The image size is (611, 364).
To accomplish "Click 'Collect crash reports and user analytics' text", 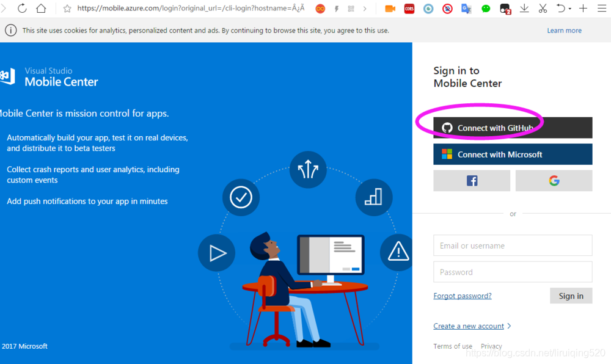I will point(93,175).
